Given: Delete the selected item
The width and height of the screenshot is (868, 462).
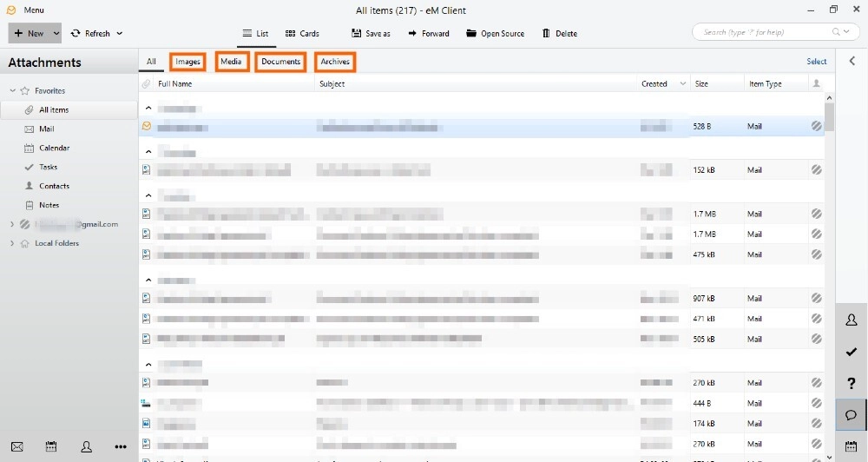Looking at the screenshot, I should click(x=560, y=33).
